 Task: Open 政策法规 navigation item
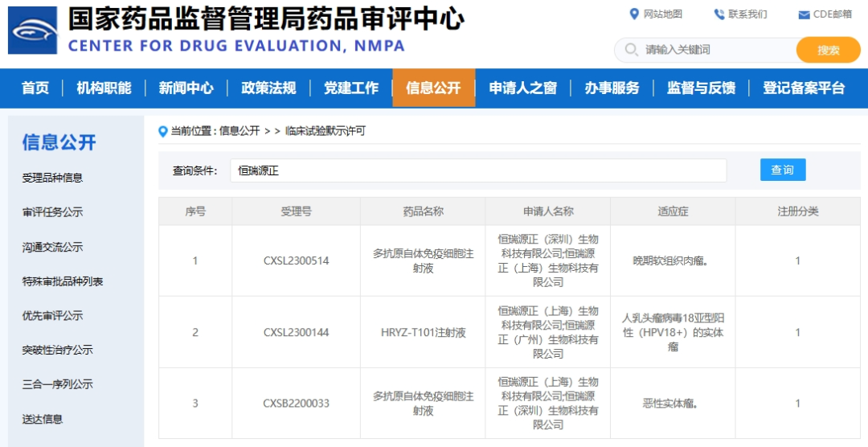(x=268, y=88)
